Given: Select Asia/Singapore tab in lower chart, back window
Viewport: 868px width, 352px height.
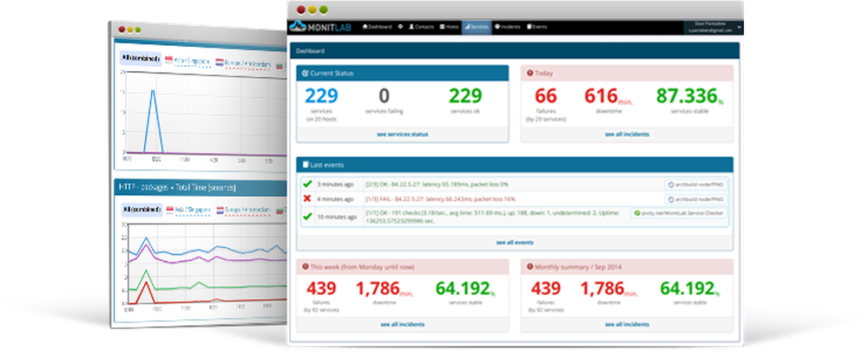Looking at the screenshot, I should (188, 211).
